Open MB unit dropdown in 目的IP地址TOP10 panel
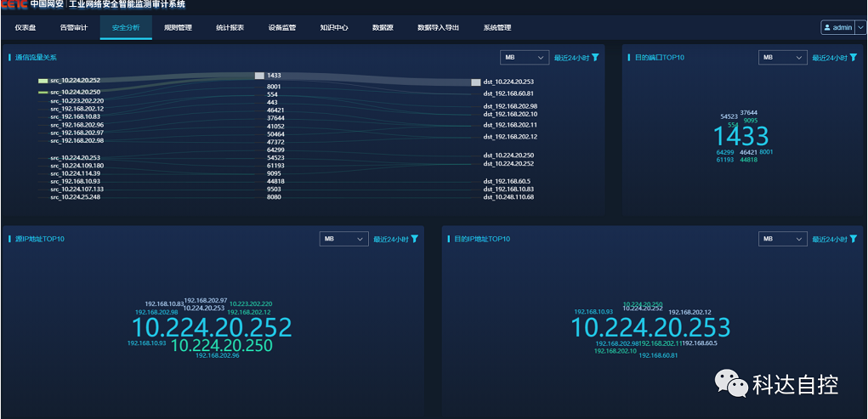The width and height of the screenshot is (868, 419). [781, 239]
